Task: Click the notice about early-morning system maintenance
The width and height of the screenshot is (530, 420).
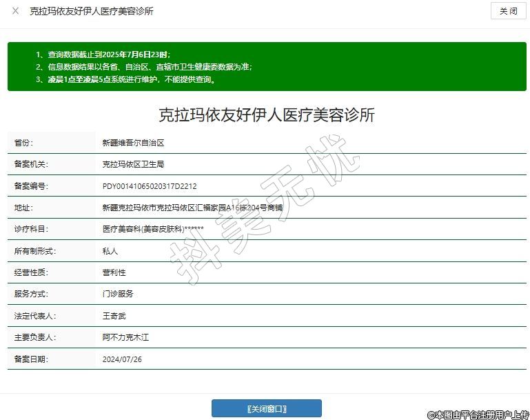Action: (126, 79)
